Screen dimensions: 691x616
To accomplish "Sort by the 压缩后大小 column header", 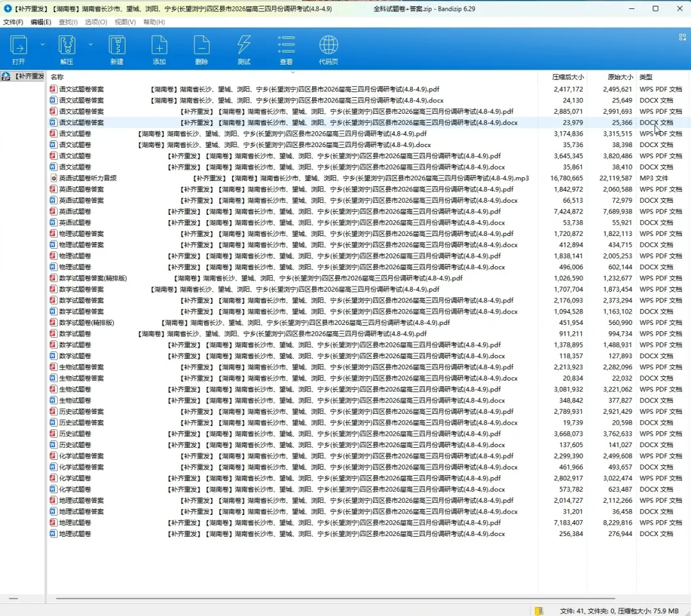I will [568, 77].
